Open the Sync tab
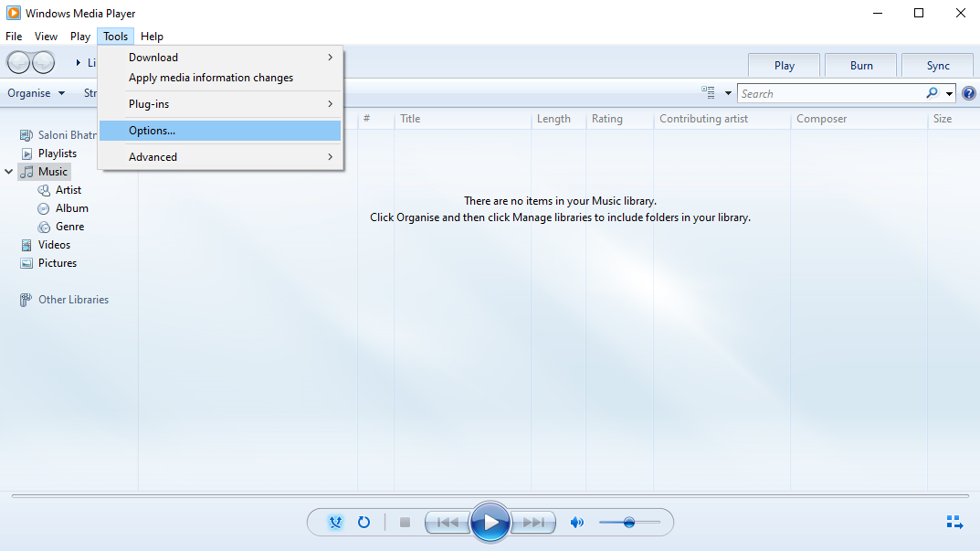Viewport: 980px width, 551px height. (937, 66)
